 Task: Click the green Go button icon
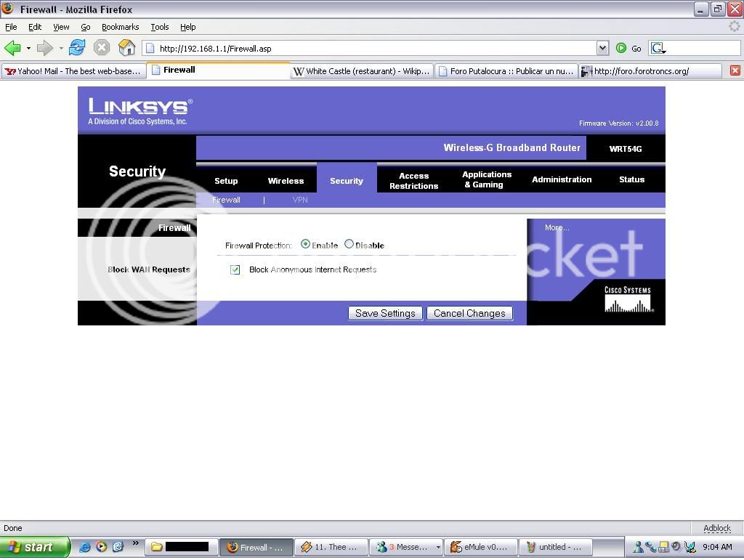pyautogui.click(x=620, y=48)
